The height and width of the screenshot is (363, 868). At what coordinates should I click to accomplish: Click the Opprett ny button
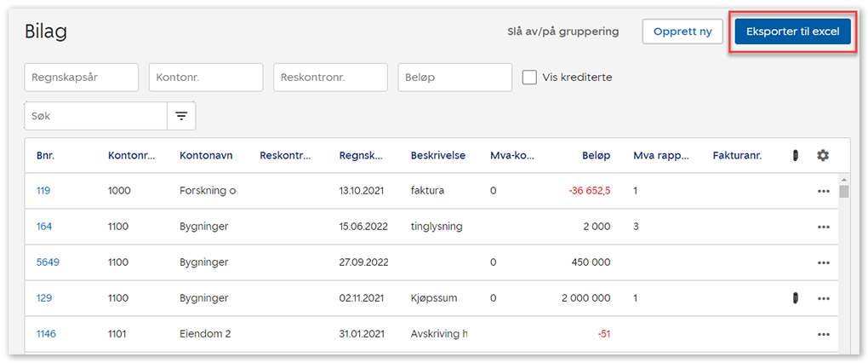click(x=682, y=32)
